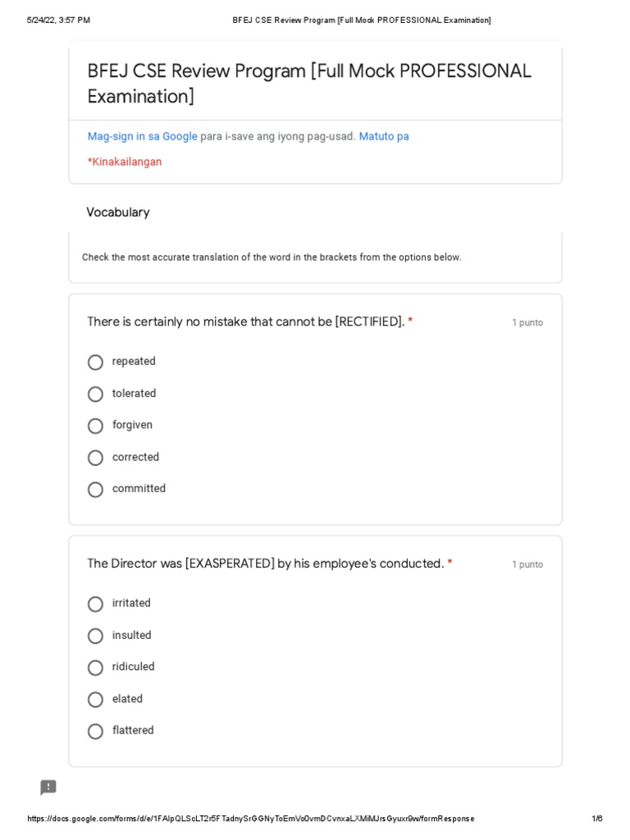The width and height of the screenshot is (630, 840).
Task: Pick the "ridiculed" answer option
Action: (96, 668)
